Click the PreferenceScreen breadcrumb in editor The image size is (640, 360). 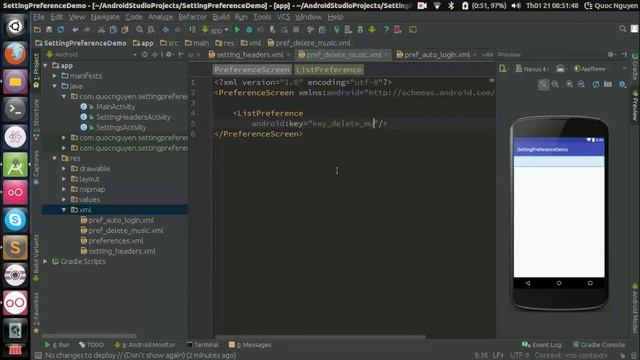pyautogui.click(x=252, y=70)
